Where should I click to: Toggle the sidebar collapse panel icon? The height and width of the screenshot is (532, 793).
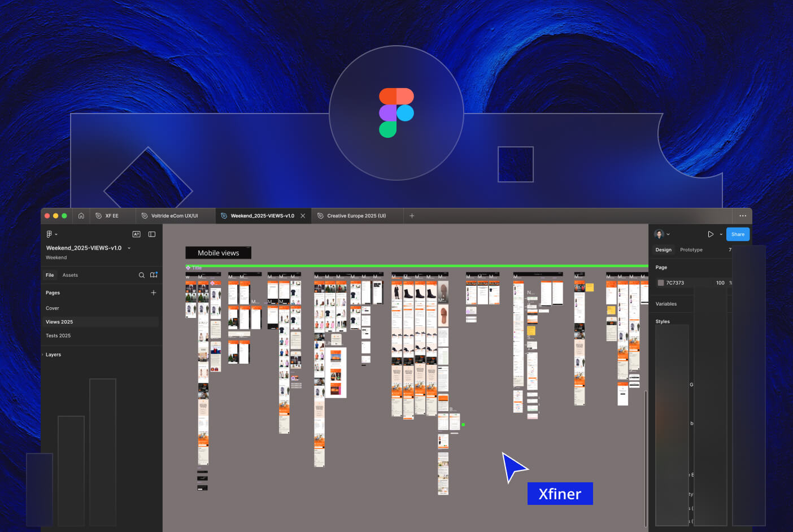tap(152, 234)
